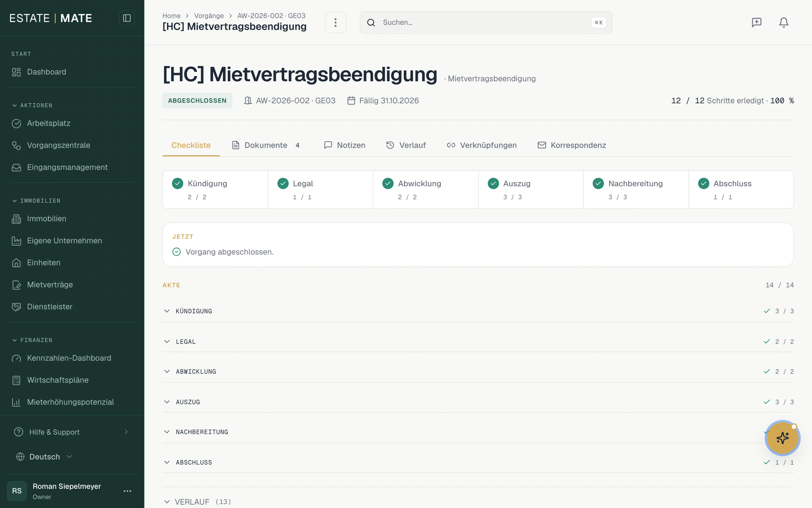The width and height of the screenshot is (812, 508).
Task: Click the globe language icon
Action: point(21,457)
